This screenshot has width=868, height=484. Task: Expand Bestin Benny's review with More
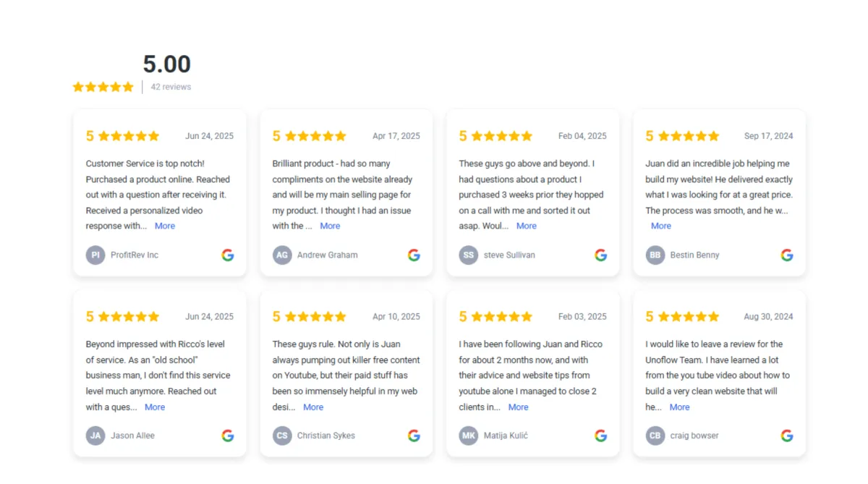(661, 226)
